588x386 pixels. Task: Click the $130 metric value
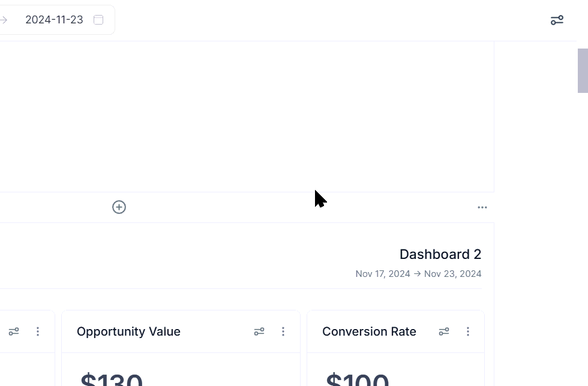click(x=112, y=380)
